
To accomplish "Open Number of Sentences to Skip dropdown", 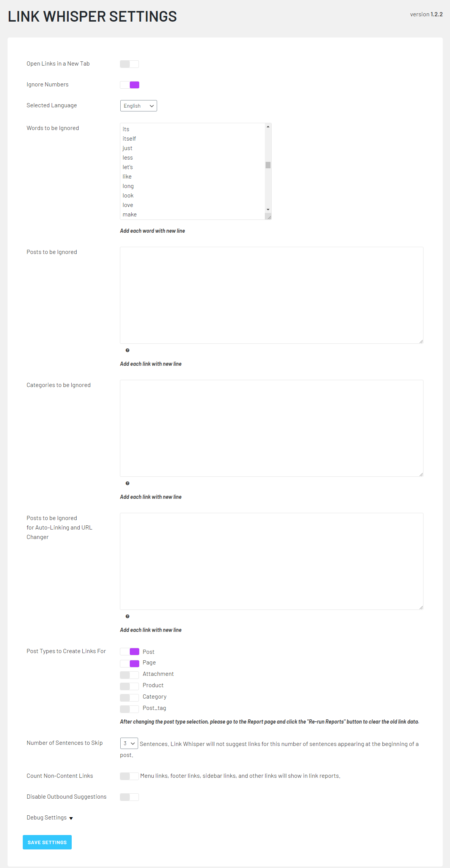I will [129, 743].
